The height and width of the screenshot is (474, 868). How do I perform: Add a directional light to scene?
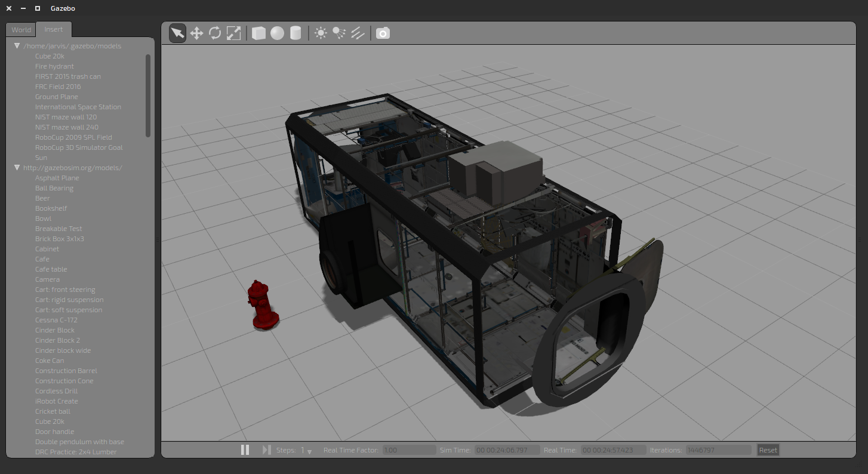358,33
